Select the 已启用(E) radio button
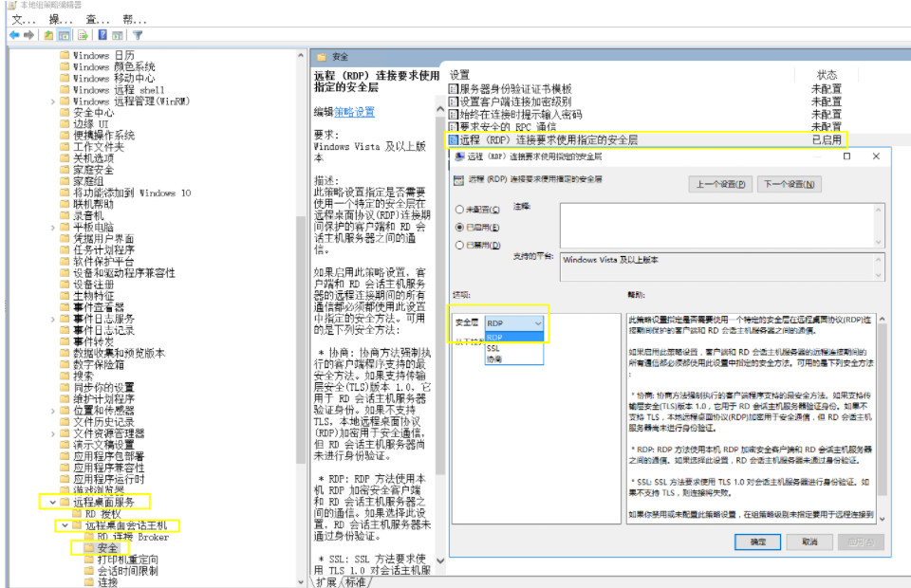 point(459,228)
